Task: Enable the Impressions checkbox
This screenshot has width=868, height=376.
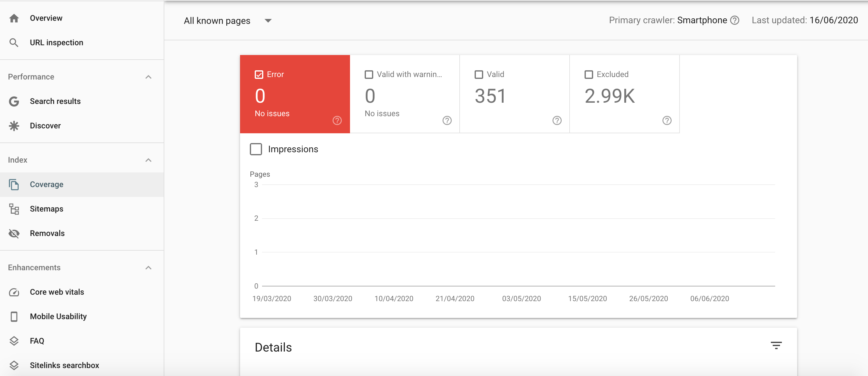Action: coord(256,149)
